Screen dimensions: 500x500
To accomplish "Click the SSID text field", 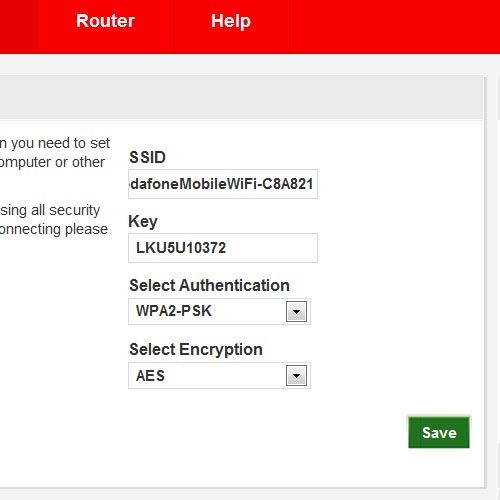I will coord(223,184).
